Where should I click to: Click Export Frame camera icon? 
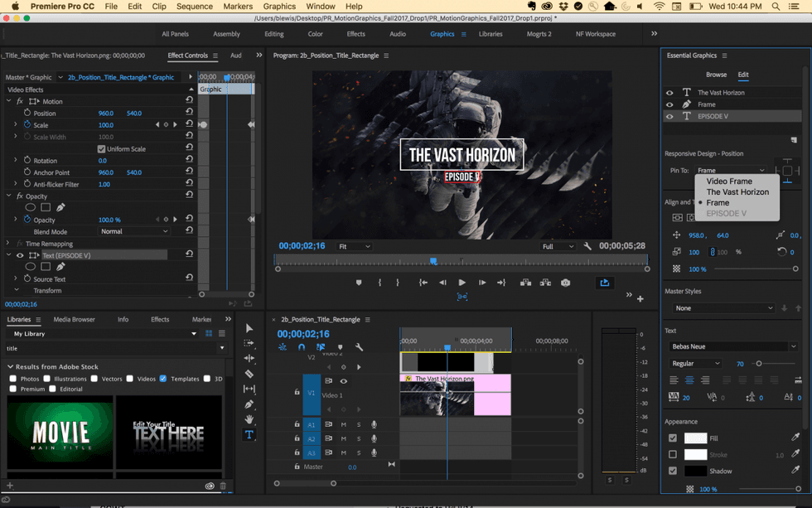[x=565, y=283]
